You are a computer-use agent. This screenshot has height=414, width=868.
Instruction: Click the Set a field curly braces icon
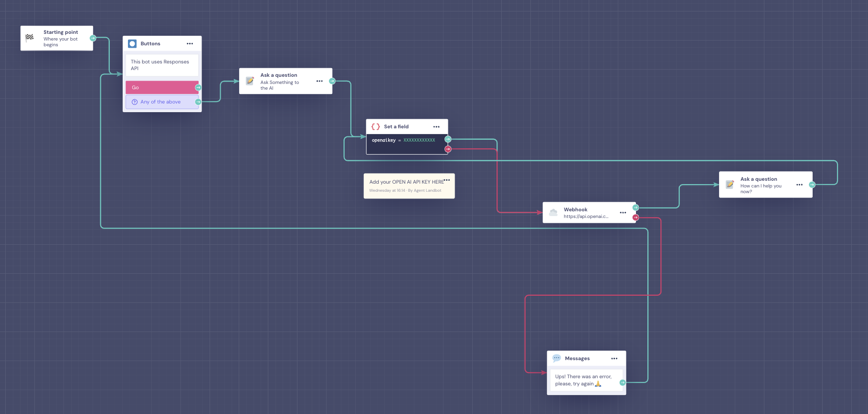376,126
